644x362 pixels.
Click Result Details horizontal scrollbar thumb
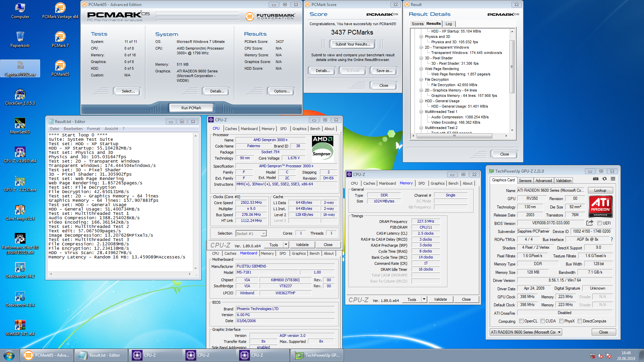coord(454,136)
